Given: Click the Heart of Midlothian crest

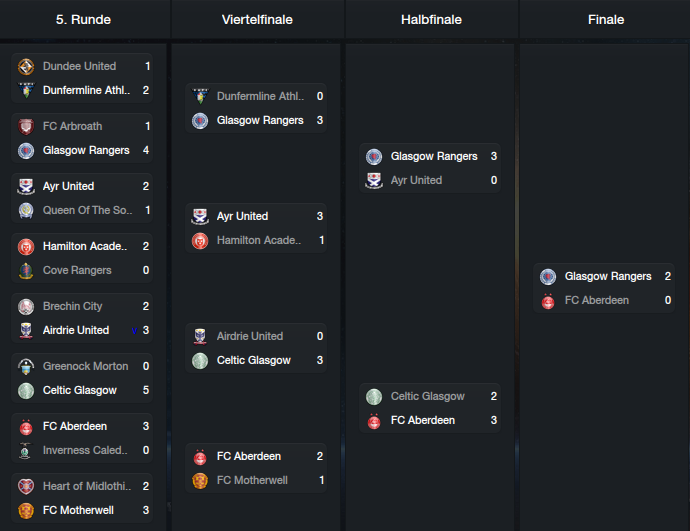Looking at the screenshot, I should click(x=26, y=487).
